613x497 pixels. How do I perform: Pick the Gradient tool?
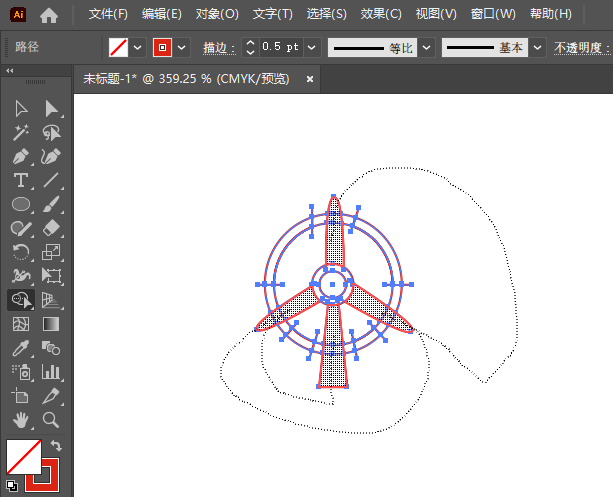51,324
